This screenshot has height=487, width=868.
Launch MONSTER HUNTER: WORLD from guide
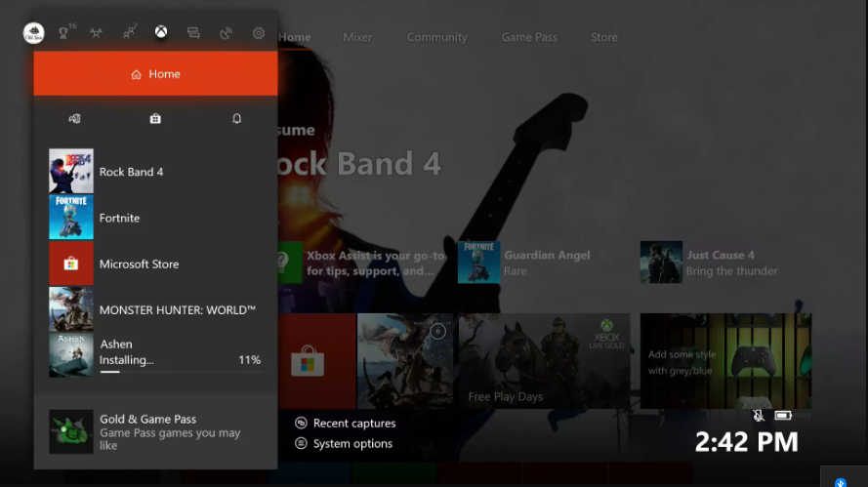pos(155,309)
